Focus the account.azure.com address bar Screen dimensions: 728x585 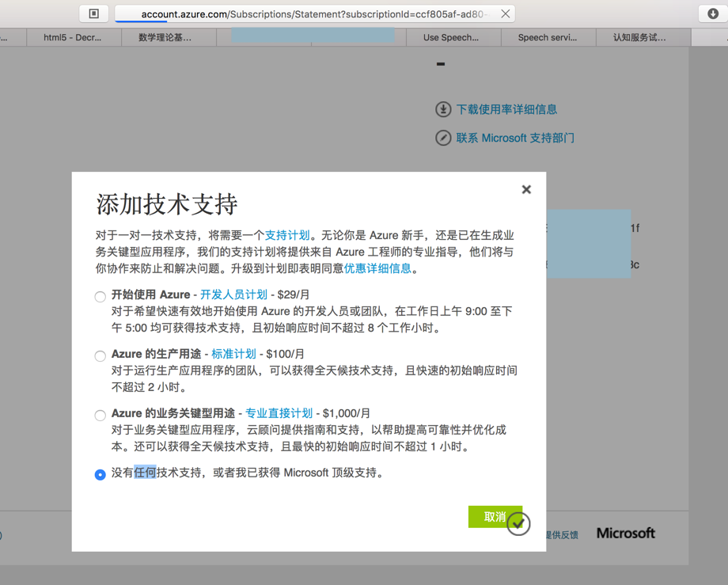coord(314,14)
